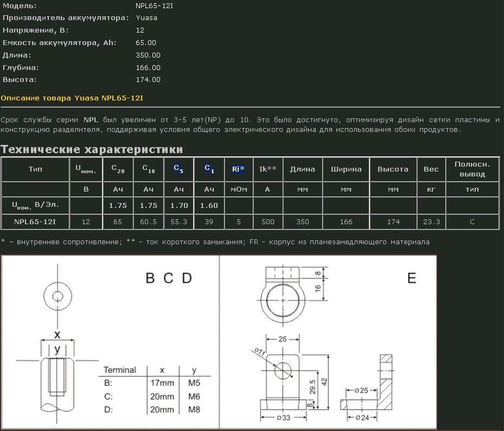Select the 17mm value for terminal B
The width and height of the screenshot is (504, 431).
[x=162, y=383]
